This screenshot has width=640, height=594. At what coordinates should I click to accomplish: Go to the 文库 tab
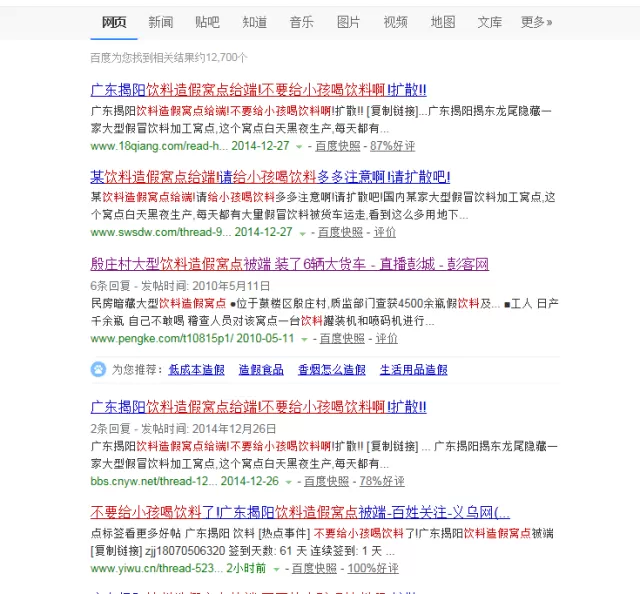pyautogui.click(x=490, y=22)
